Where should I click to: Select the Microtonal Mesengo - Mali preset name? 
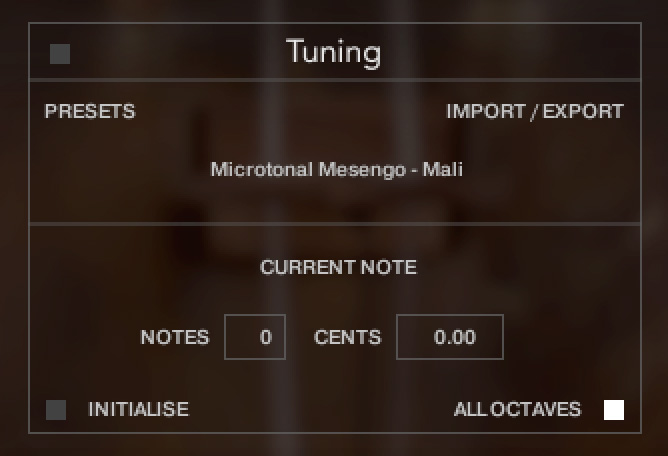(337, 170)
